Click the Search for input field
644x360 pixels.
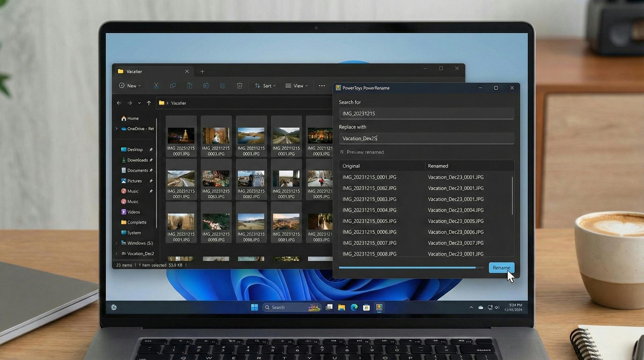click(x=426, y=113)
